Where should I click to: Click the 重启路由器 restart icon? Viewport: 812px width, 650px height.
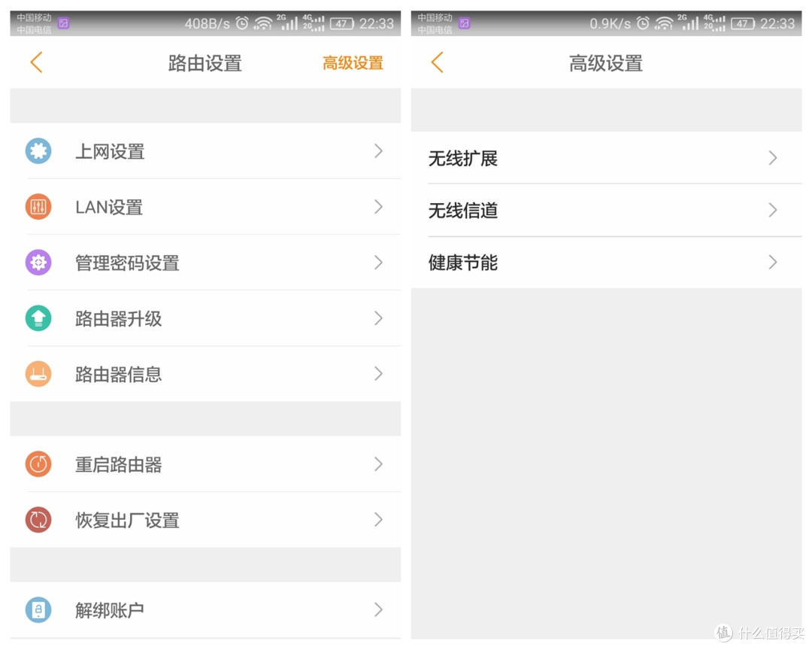point(38,464)
